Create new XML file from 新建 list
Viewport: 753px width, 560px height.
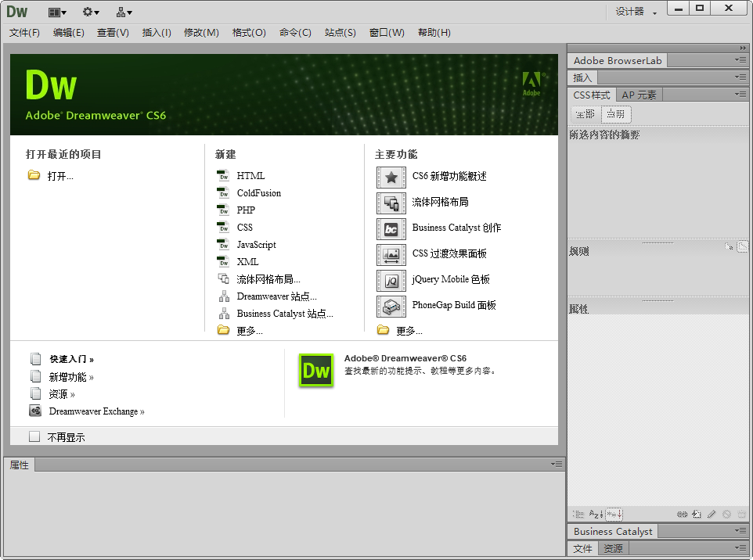coord(248,261)
